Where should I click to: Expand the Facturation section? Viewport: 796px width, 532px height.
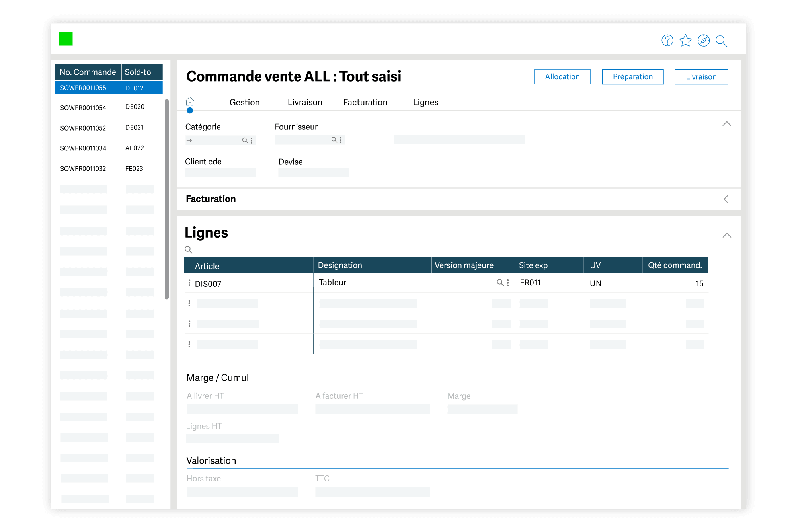(726, 199)
